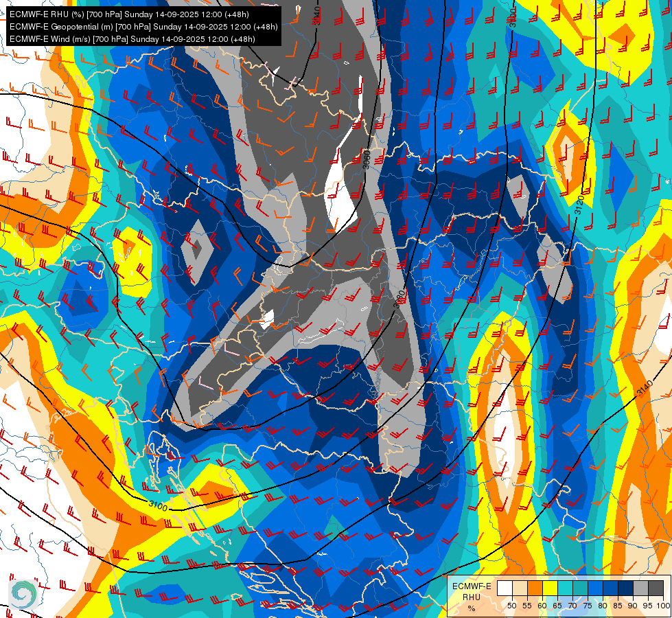Viewport: 672px width, 618px height.
Task: Select the light gray legend swatch
Action: pyautogui.click(x=641, y=588)
